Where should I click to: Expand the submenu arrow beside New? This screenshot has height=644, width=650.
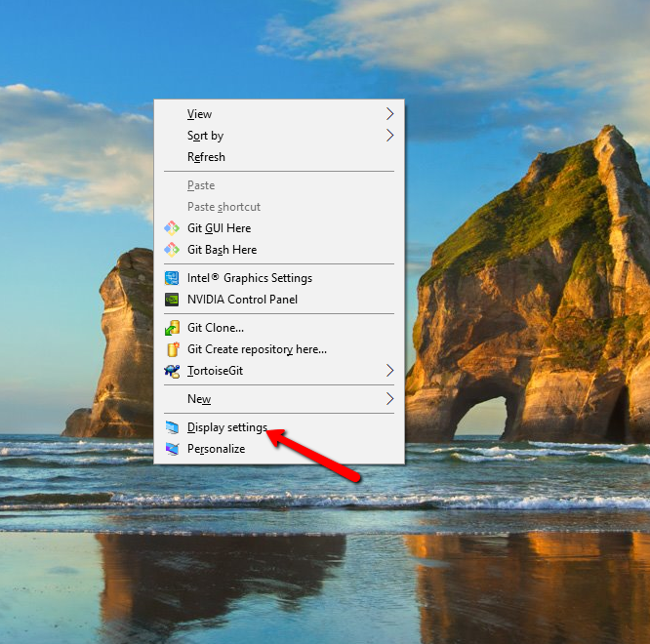click(x=390, y=399)
